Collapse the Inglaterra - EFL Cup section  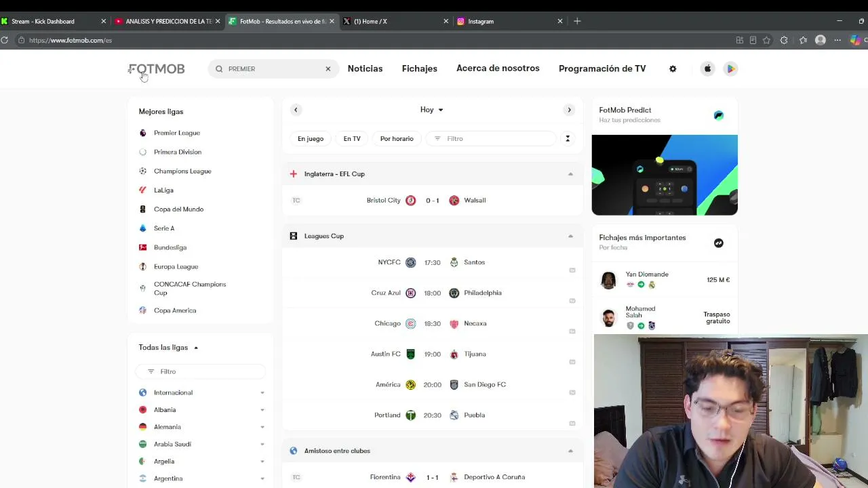click(x=570, y=174)
